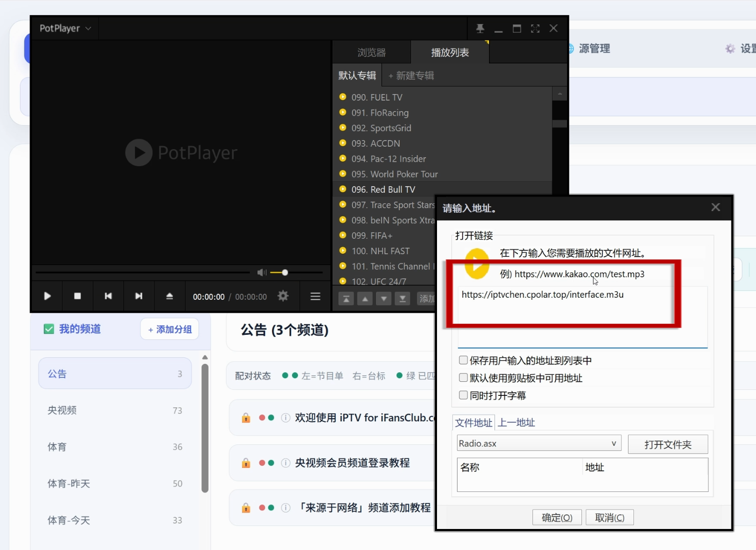Switch to the 浏览器 tab

coord(371,53)
